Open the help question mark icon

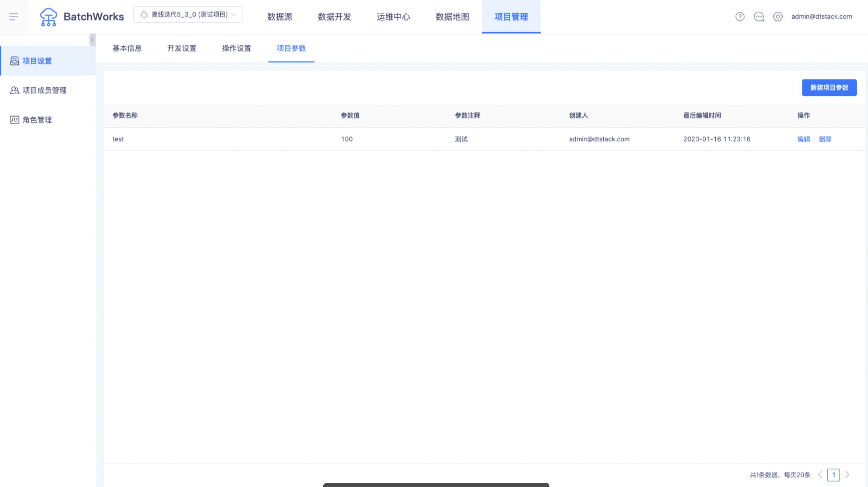[x=740, y=16]
